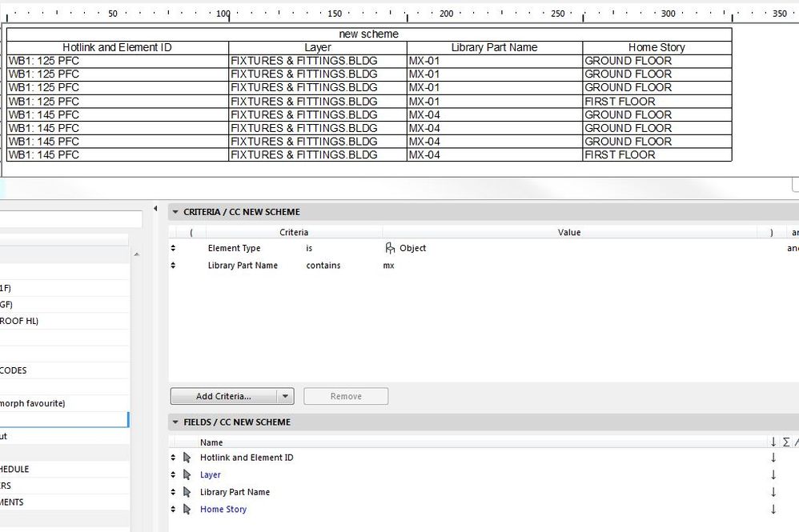Click the sort arrow in the Home Story field row
The height and width of the screenshot is (532, 799).
click(773, 510)
